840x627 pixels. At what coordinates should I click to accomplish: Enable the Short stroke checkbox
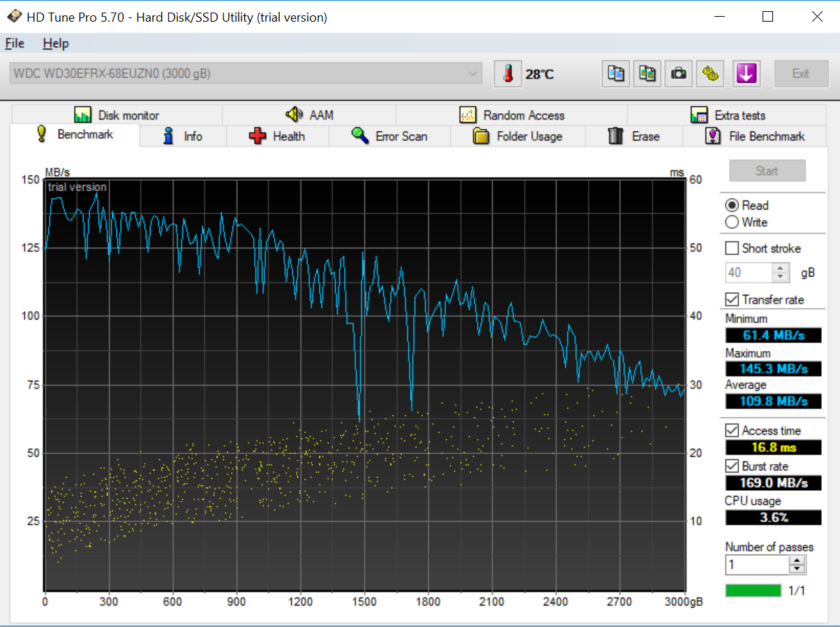(x=732, y=249)
